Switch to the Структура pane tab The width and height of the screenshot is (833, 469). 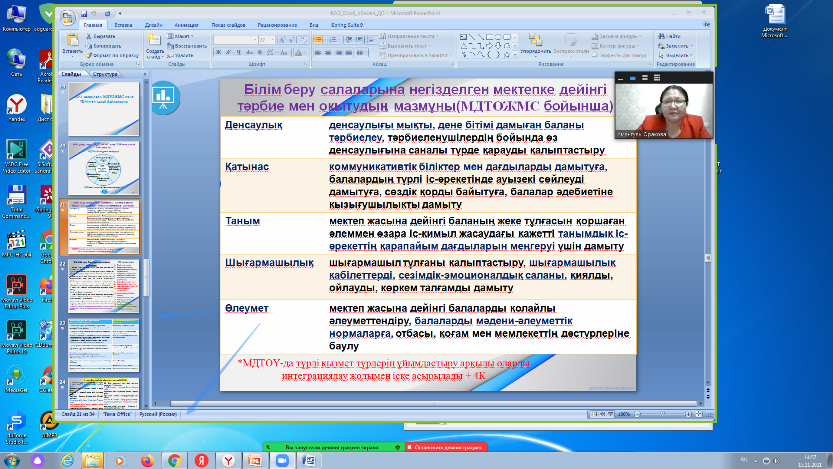tap(105, 74)
